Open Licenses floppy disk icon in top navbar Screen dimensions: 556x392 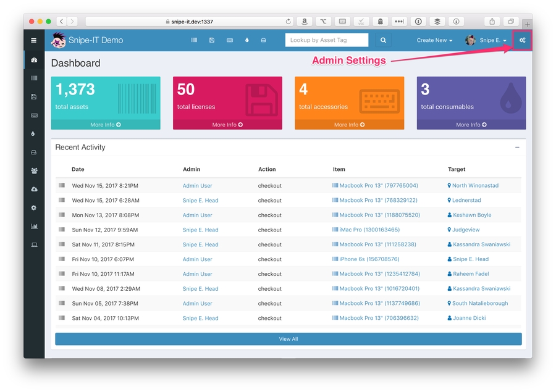click(212, 41)
